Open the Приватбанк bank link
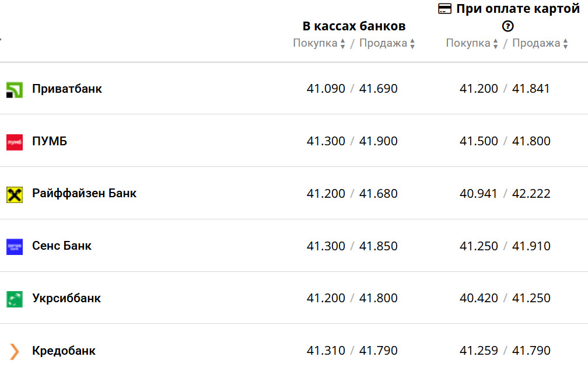The width and height of the screenshot is (588, 374). point(67,89)
